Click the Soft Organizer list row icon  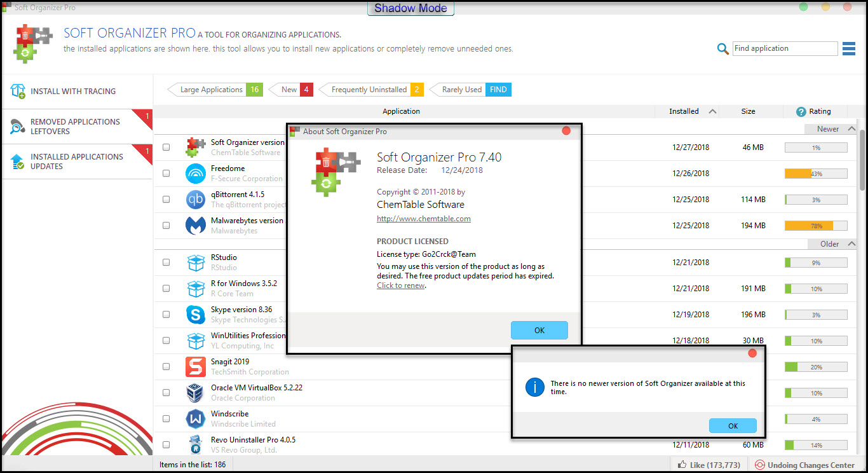coord(196,147)
